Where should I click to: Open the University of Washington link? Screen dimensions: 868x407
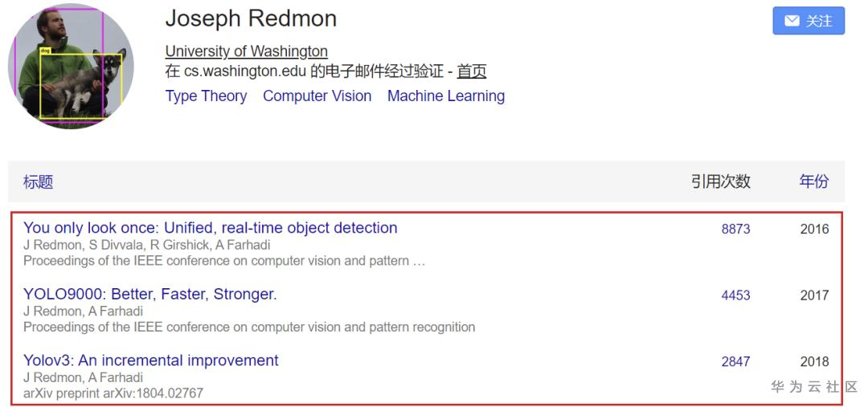(246, 51)
